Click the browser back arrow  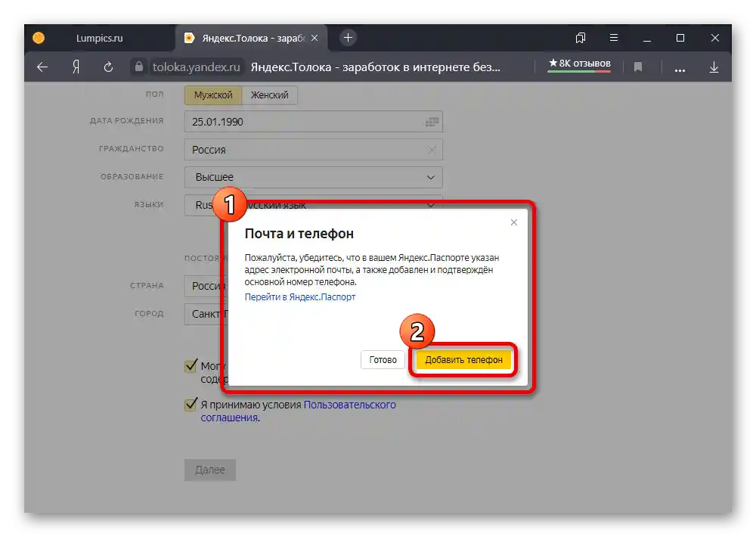click(x=42, y=67)
